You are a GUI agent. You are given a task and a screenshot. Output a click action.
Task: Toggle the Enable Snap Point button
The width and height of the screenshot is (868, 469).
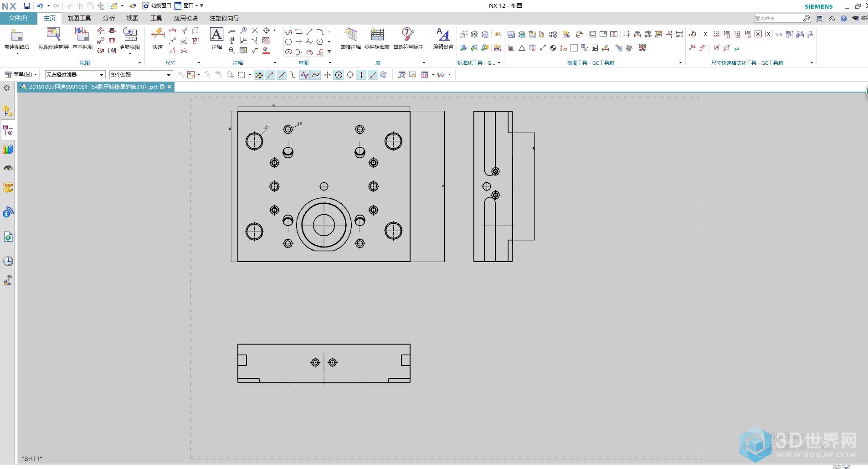(x=259, y=75)
